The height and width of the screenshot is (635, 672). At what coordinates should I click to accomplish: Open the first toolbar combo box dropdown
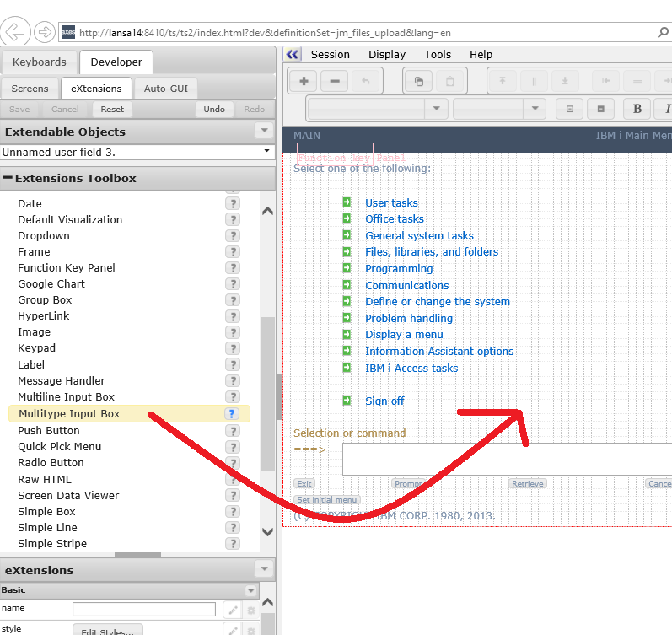coord(436,109)
